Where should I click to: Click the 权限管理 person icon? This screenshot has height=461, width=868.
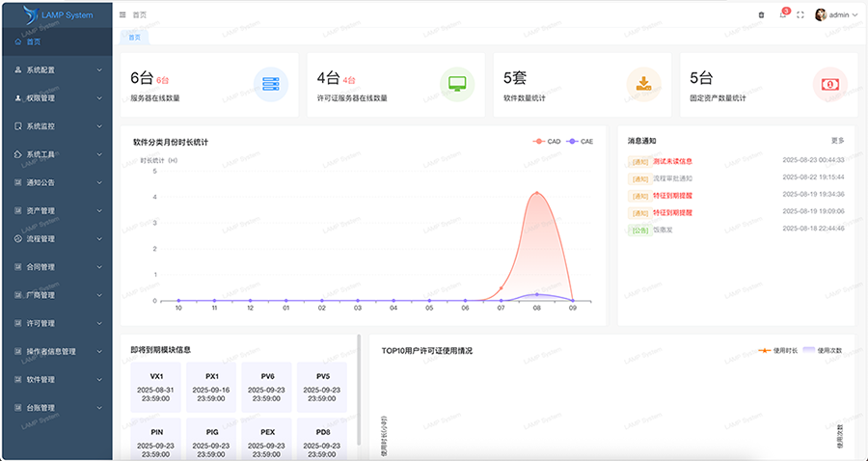coord(18,98)
